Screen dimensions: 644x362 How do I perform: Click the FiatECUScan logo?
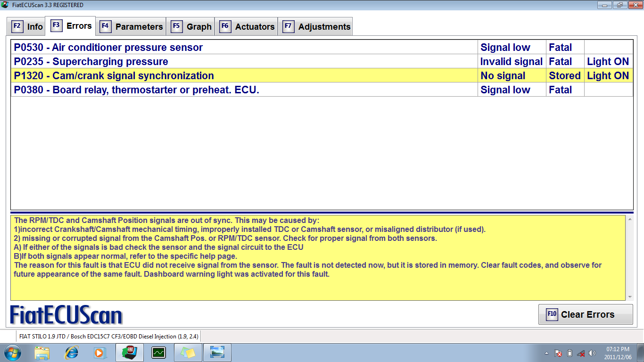click(66, 315)
